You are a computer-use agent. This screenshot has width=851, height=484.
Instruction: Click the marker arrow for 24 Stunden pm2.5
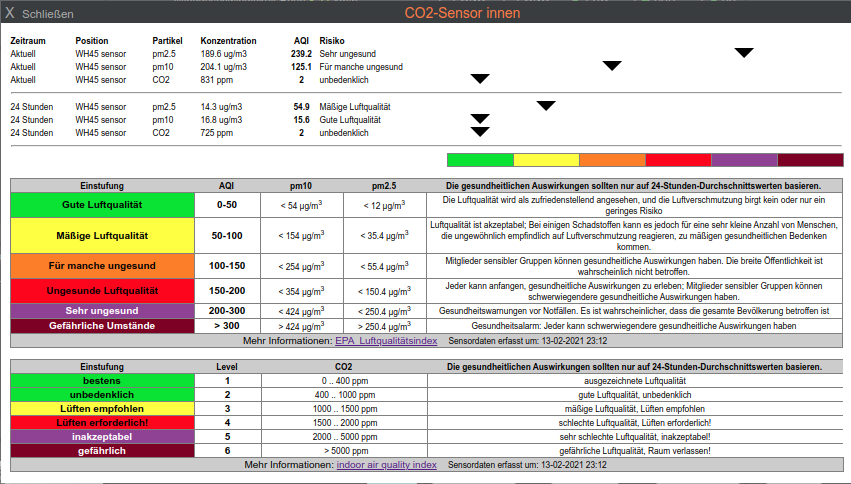coord(546,105)
